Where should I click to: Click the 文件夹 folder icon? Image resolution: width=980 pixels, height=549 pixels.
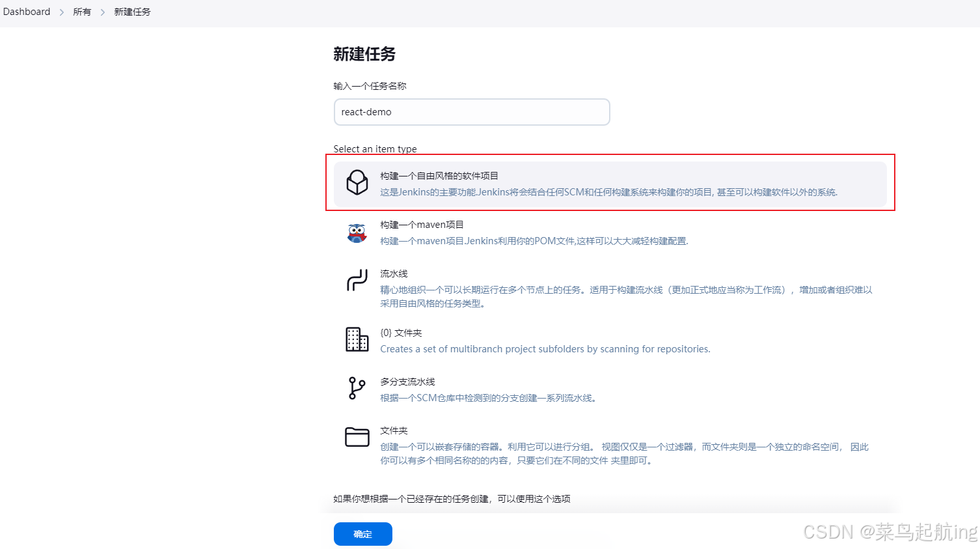click(x=357, y=437)
